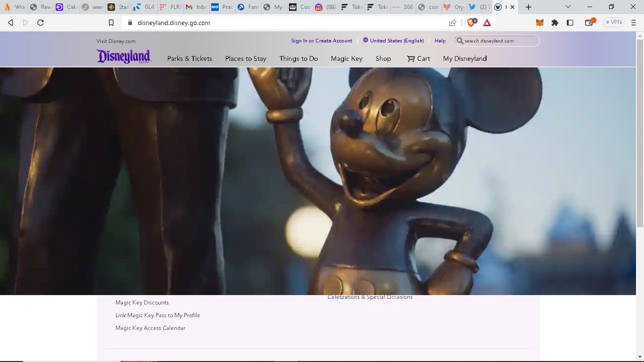Viewport: 644px width, 362px height.
Task: Switch to the Wra tab with flame icon
Action: (x=14, y=7)
